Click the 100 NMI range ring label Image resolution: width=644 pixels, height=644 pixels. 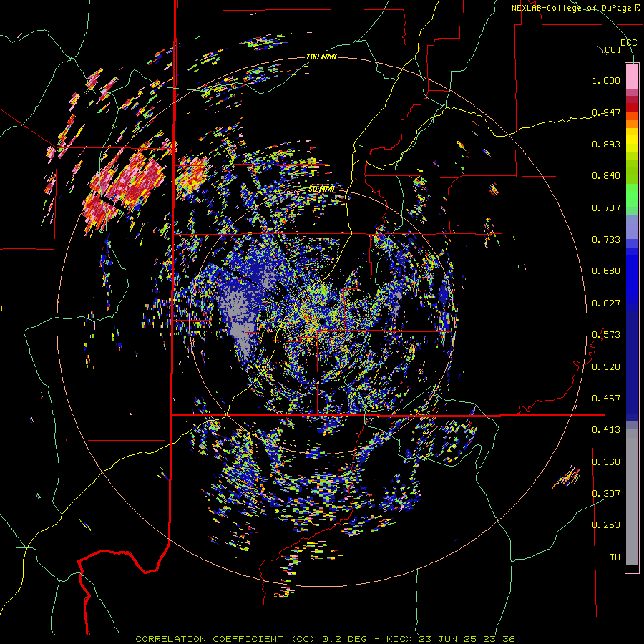click(x=321, y=57)
